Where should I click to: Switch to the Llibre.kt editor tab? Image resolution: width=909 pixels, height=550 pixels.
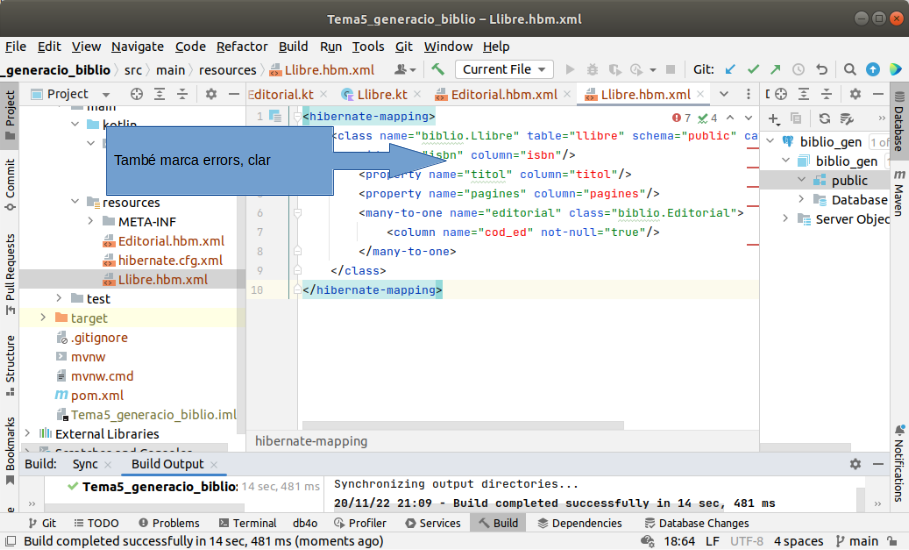(381, 94)
